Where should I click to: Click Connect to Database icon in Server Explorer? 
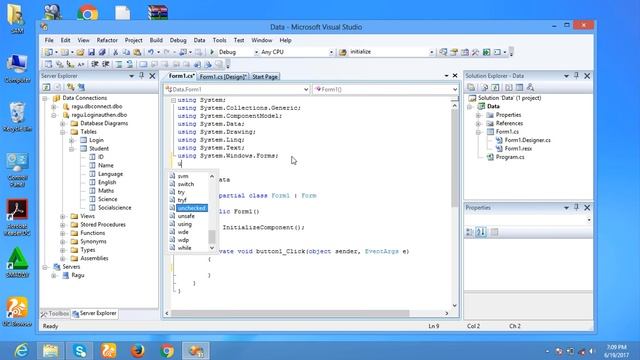coord(71,87)
